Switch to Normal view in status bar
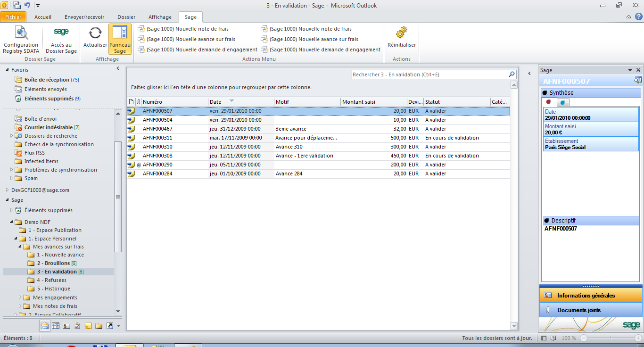Screen dimensions: 644x347 point(544,338)
